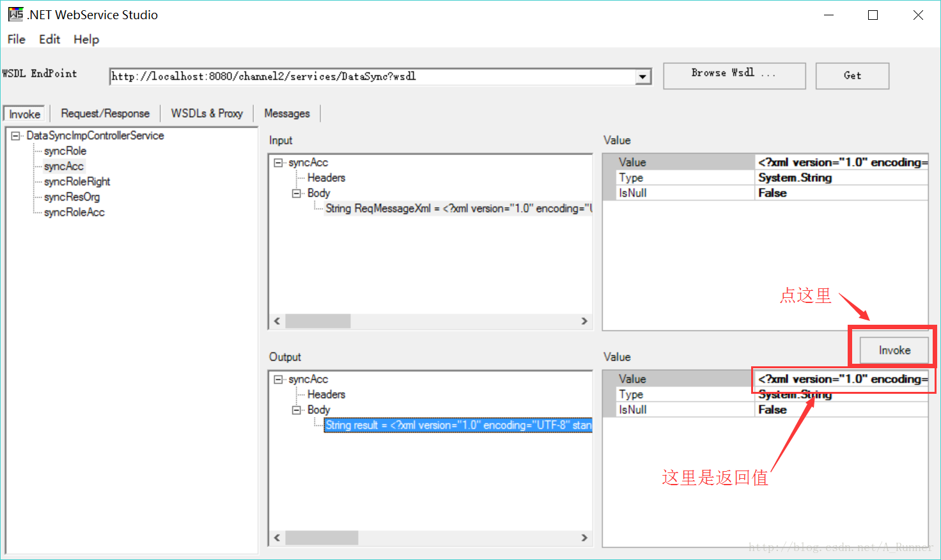
Task: Click the input Value property cell
Action: (843, 162)
